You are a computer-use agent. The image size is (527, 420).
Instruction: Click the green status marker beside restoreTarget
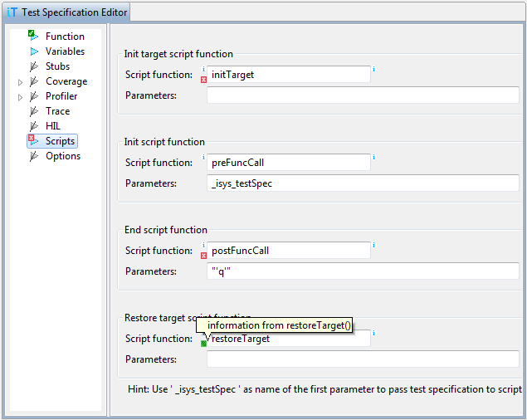[203, 343]
